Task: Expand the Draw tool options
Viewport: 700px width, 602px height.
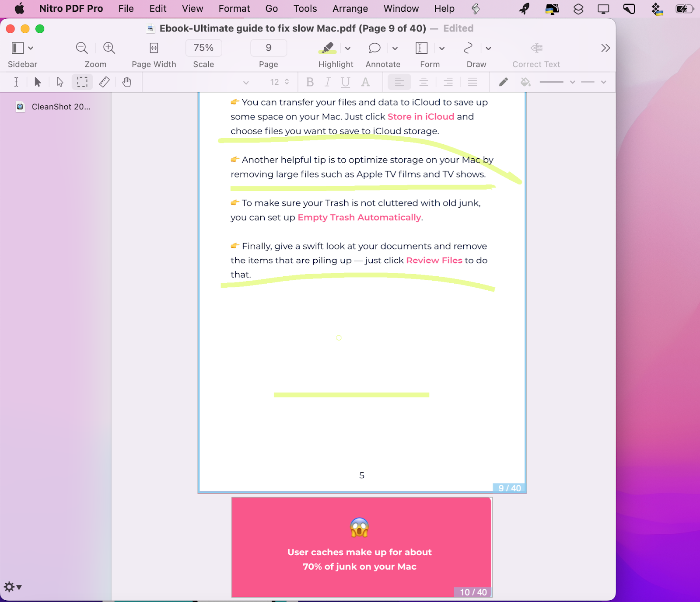Action: pyautogui.click(x=488, y=48)
